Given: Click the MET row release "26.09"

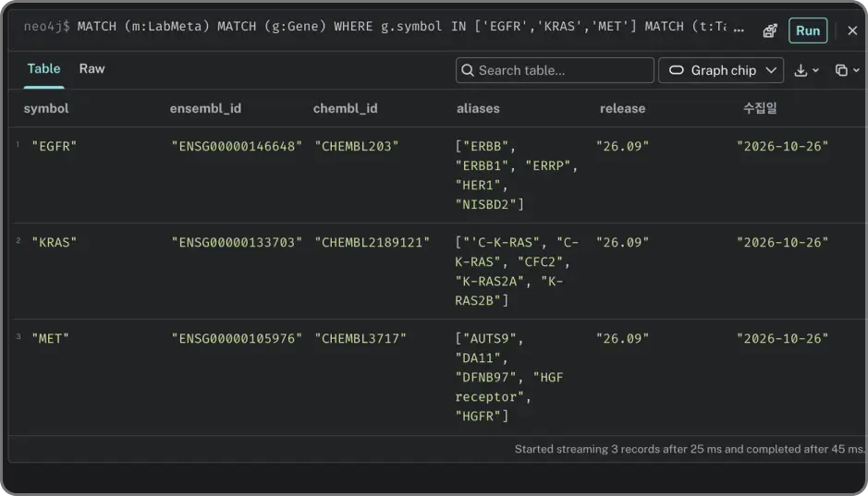Looking at the screenshot, I should [x=622, y=339].
